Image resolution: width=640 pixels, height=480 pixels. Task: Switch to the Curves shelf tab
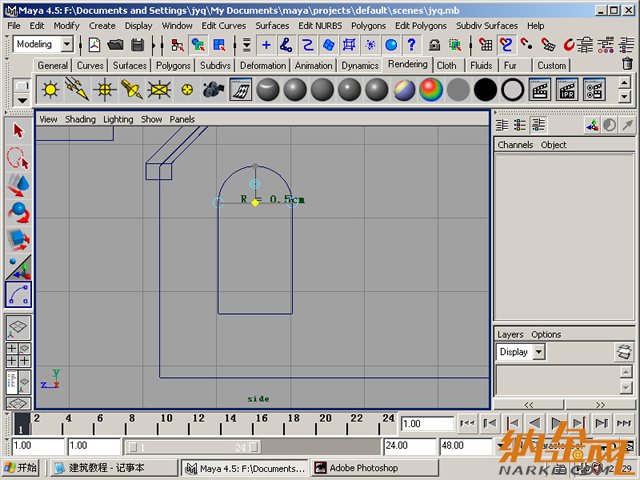tap(90, 65)
